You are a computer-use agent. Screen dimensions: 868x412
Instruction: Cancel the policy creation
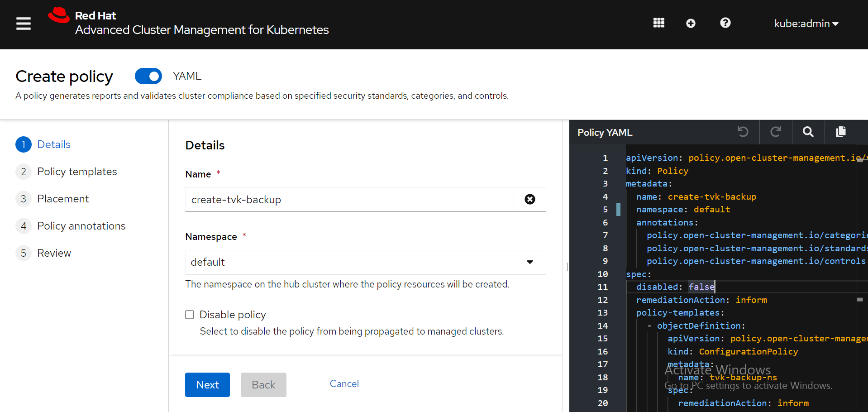[x=344, y=384]
